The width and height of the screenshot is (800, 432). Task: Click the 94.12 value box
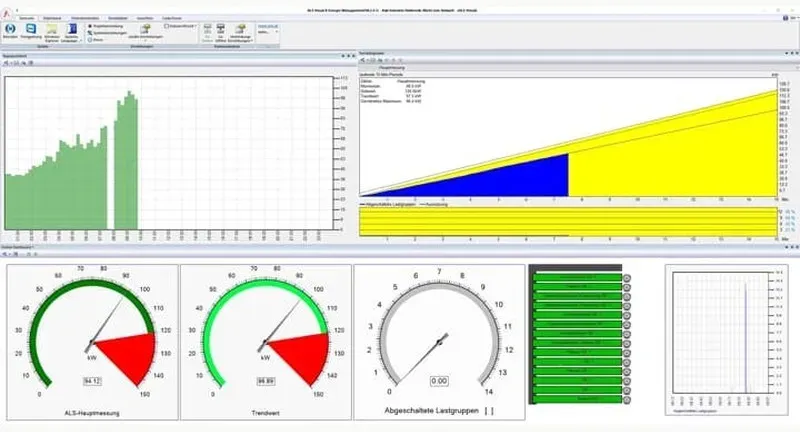92,381
